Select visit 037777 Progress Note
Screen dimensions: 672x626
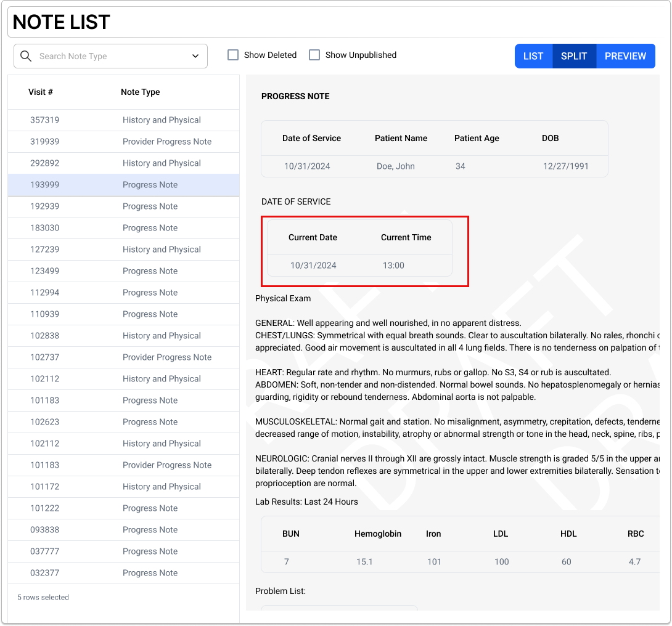[x=123, y=551]
